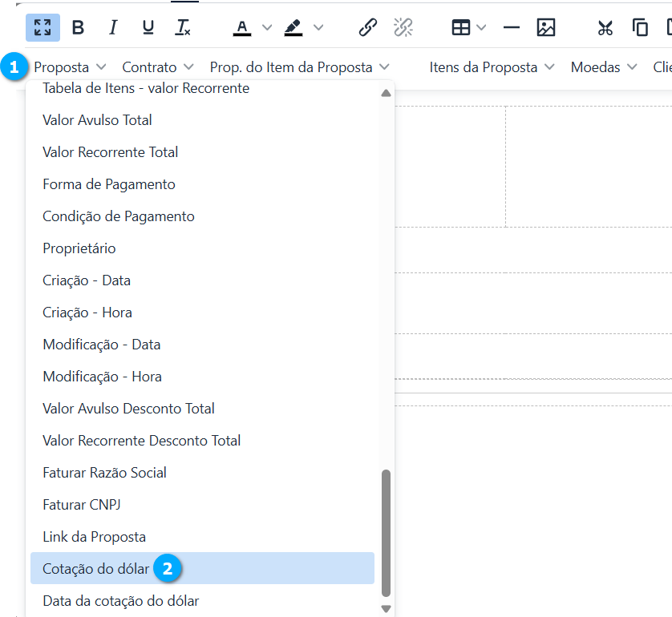The height and width of the screenshot is (617, 672).
Task: Select Cotação do dólar option
Action: click(x=96, y=569)
